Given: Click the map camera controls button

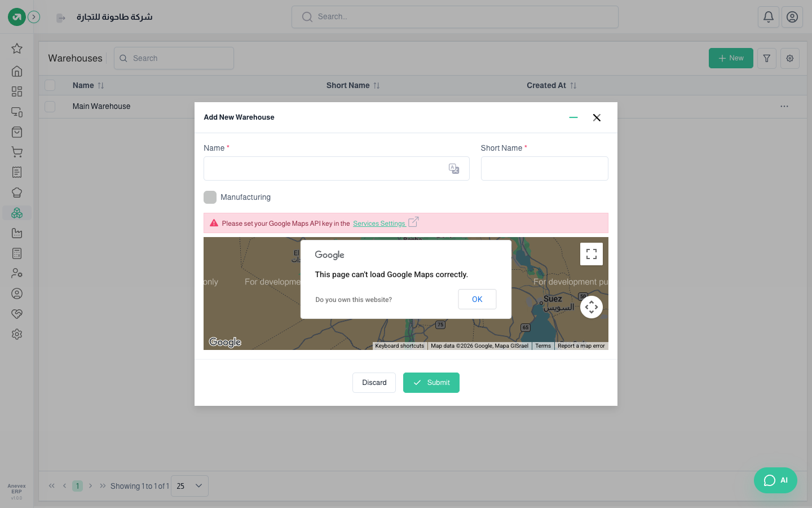Looking at the screenshot, I should [x=592, y=307].
